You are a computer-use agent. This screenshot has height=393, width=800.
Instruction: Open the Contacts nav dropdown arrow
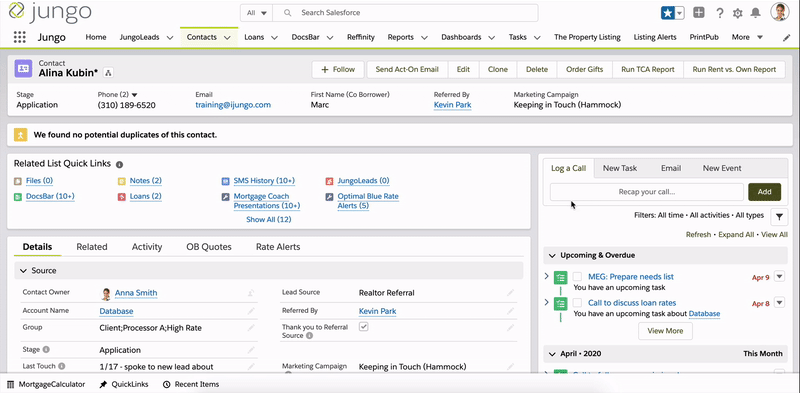227,37
